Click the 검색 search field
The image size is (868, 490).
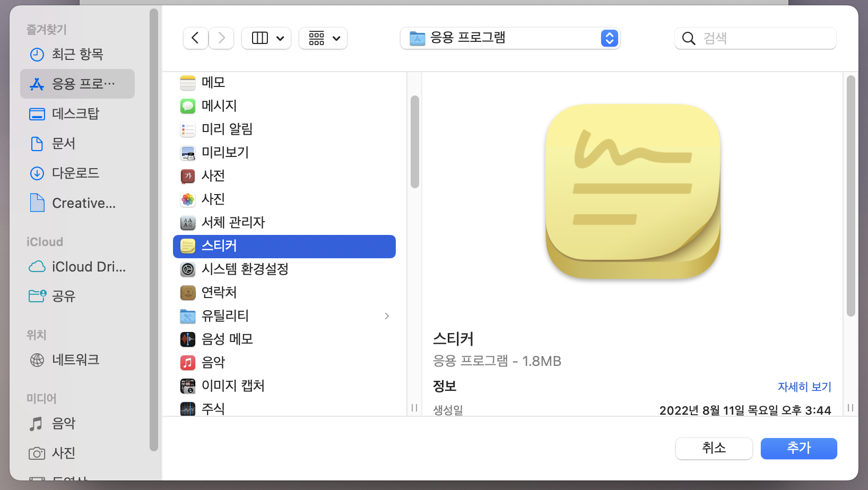pyautogui.click(x=756, y=38)
